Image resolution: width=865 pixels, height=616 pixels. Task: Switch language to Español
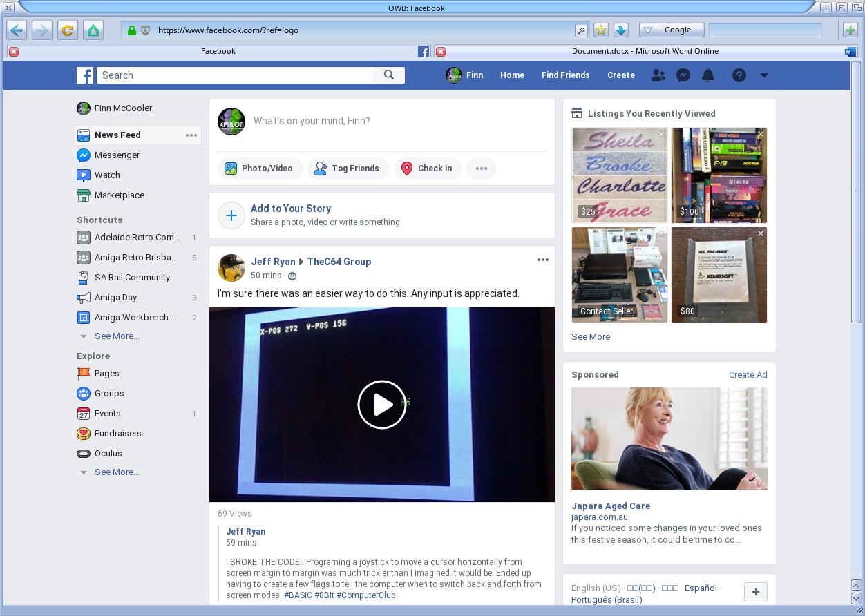tap(701, 588)
